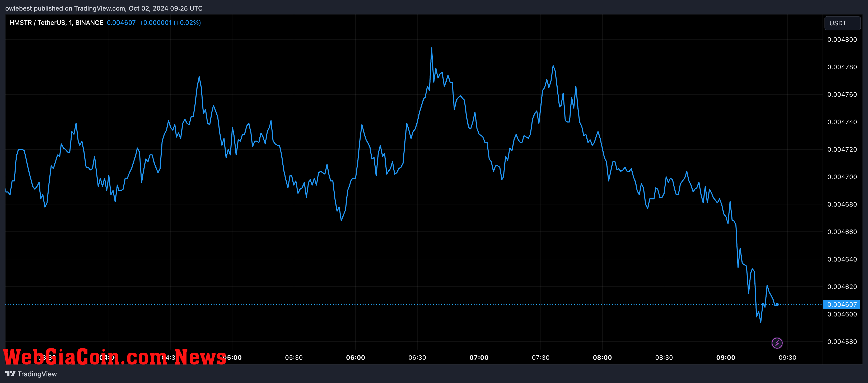The image size is (868, 383).
Task: Click the 0.004800 price axis label
Action: pyautogui.click(x=842, y=40)
